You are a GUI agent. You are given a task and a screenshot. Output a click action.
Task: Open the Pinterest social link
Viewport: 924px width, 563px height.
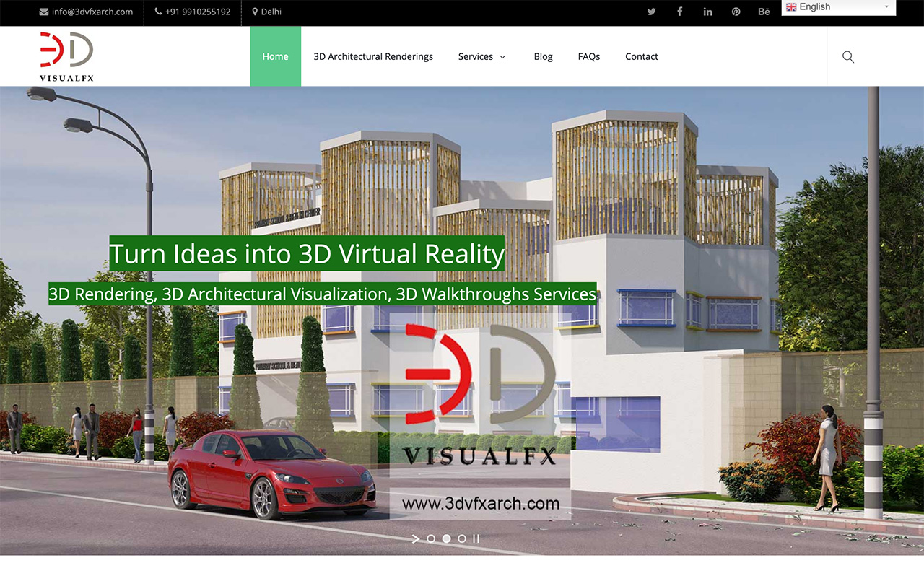[736, 12]
